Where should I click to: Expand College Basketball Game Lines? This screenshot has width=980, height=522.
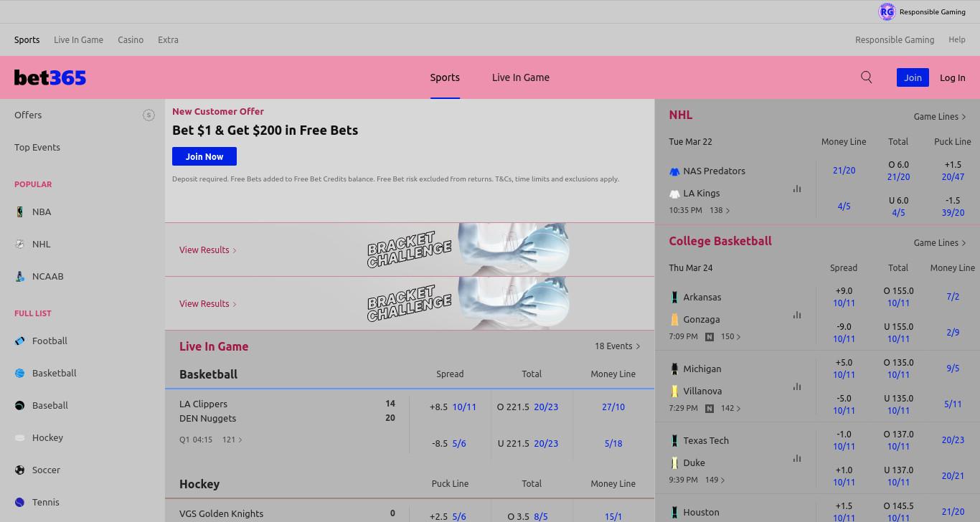pos(940,242)
